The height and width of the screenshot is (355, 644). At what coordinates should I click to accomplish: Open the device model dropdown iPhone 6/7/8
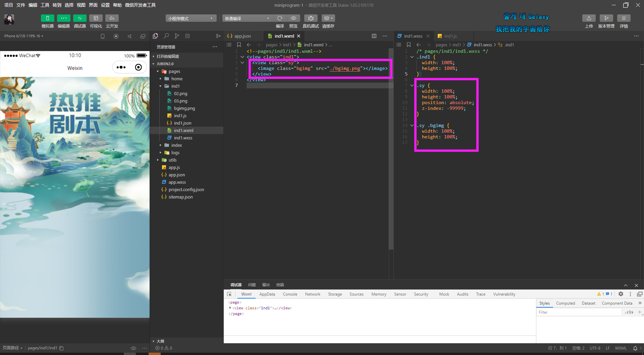coord(23,36)
